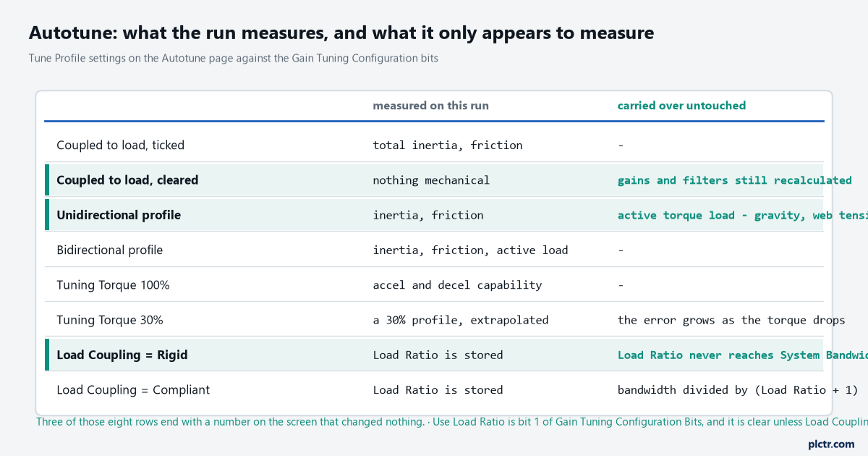
Task: Click the subtitle about Tune Profile settings
Action: point(233,58)
